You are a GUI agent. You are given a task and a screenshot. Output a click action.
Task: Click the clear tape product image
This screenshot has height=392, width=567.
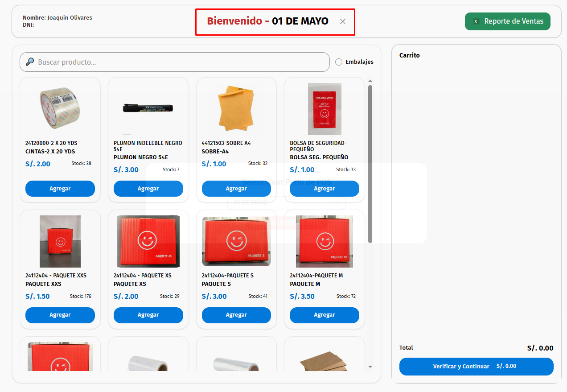tap(60, 108)
